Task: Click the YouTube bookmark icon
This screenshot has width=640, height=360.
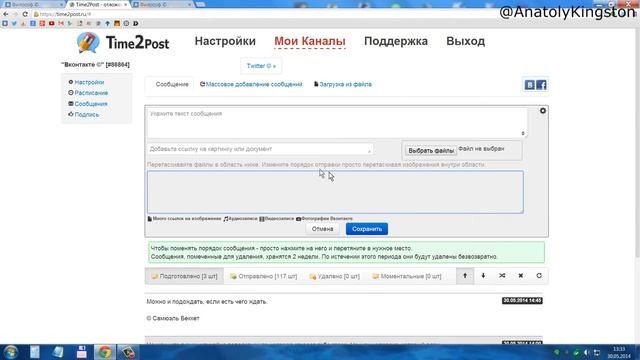Action: (x=51, y=24)
